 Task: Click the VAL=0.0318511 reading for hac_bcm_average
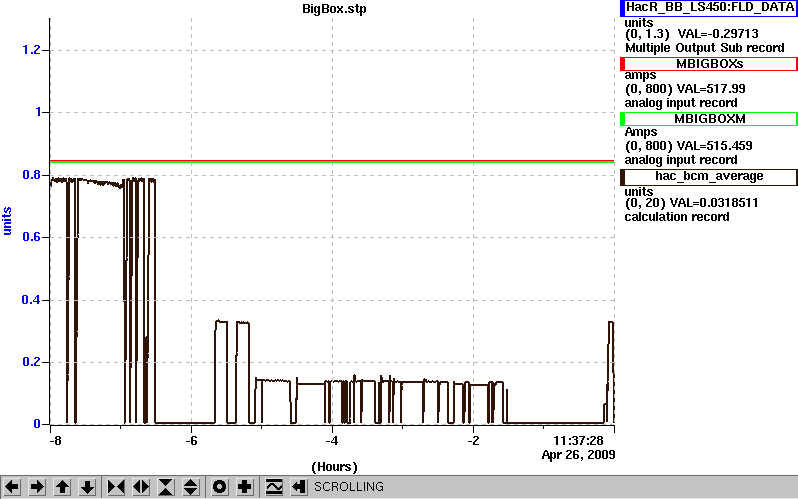[x=714, y=203]
